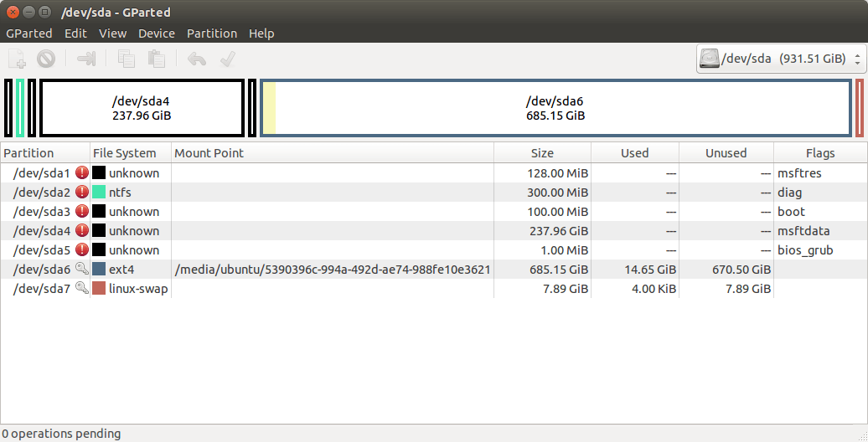Select the /dev/sda6 block in disk map

(555, 108)
